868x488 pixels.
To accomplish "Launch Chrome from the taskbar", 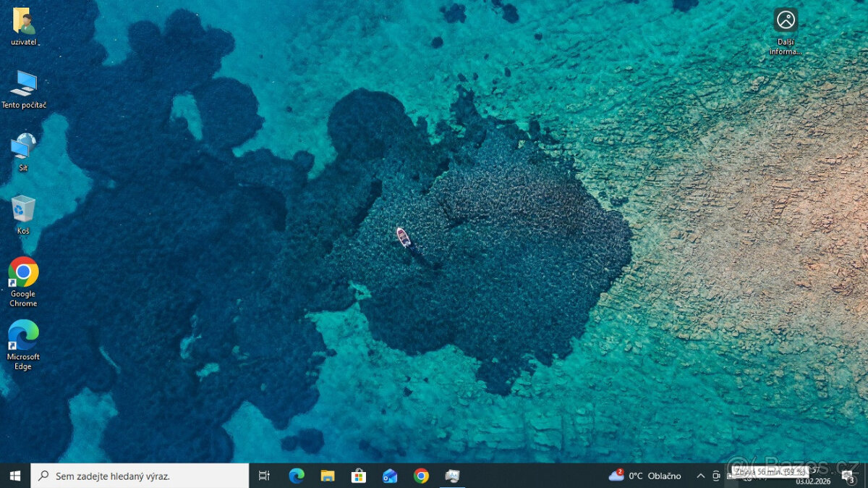I will (421, 476).
